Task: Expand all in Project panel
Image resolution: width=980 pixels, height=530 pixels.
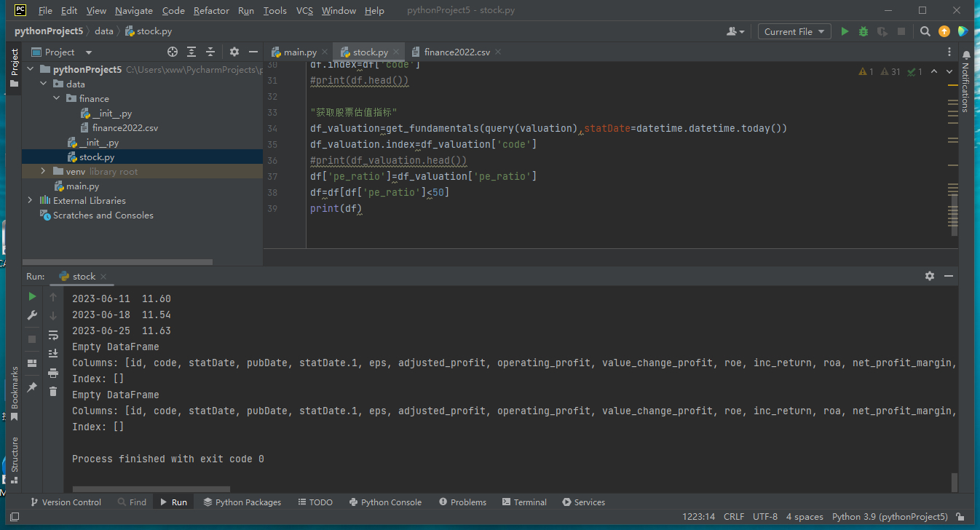Action: (191, 52)
